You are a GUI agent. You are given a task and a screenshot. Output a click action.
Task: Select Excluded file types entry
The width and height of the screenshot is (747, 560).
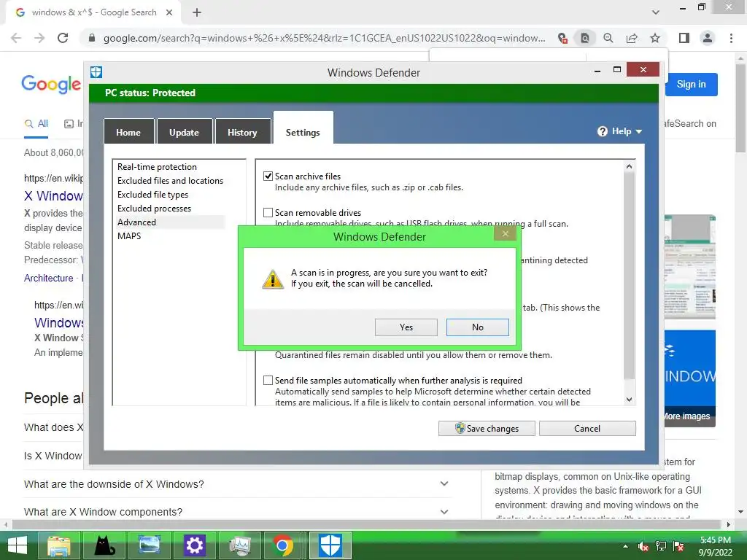click(x=153, y=194)
